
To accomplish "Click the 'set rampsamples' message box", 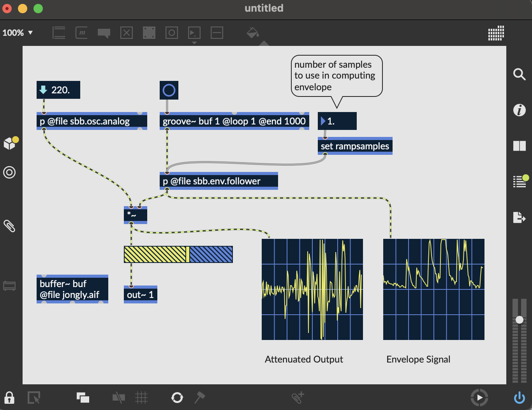I will [x=355, y=146].
